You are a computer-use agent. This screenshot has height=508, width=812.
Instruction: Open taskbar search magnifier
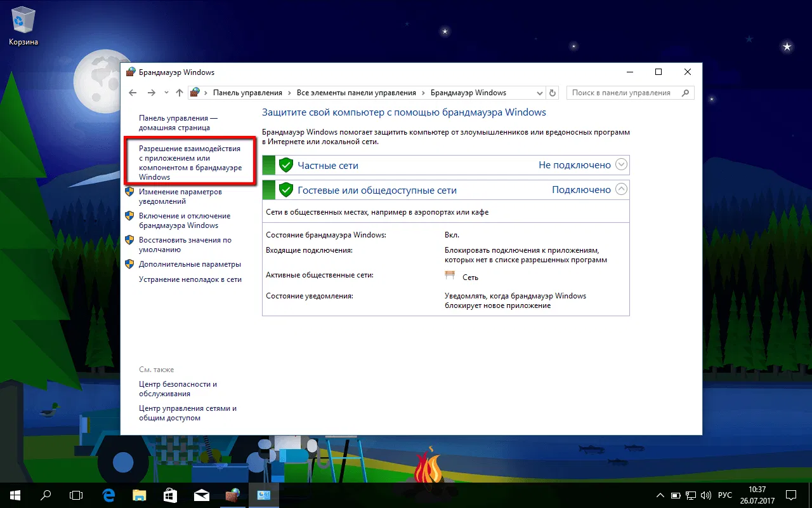(46, 495)
